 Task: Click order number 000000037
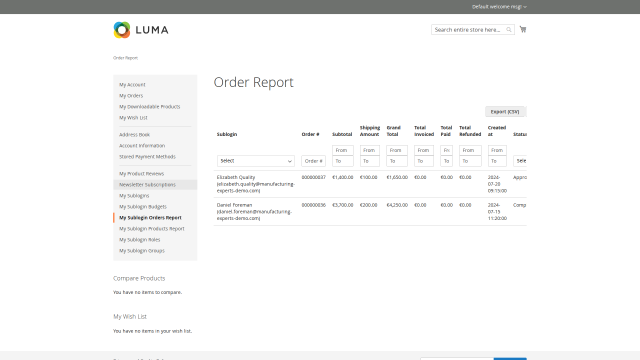(x=313, y=178)
